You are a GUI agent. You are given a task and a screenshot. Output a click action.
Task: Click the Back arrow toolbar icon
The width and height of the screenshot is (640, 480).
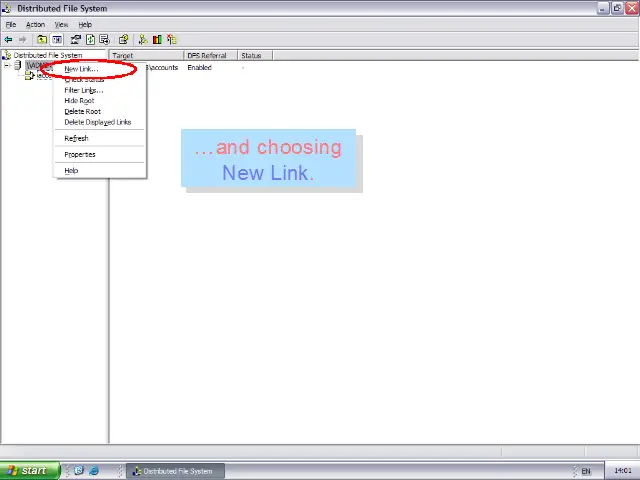click(9, 40)
